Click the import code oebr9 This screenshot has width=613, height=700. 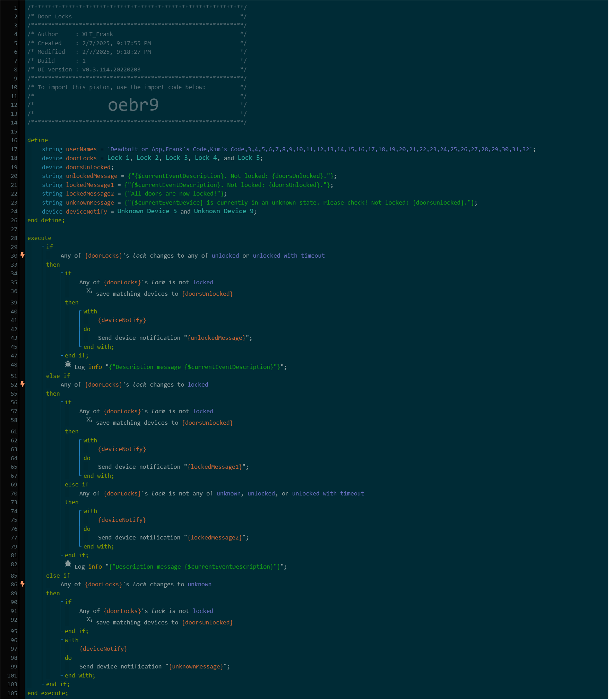pyautogui.click(x=133, y=105)
